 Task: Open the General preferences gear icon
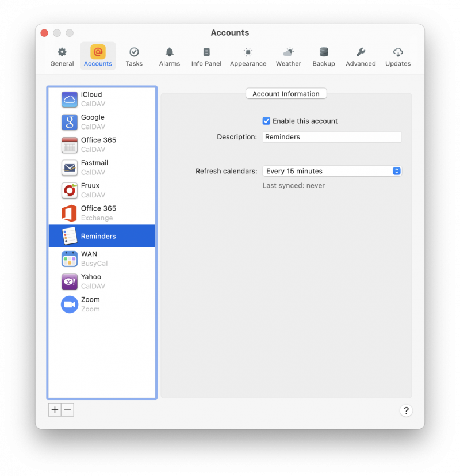(x=62, y=52)
